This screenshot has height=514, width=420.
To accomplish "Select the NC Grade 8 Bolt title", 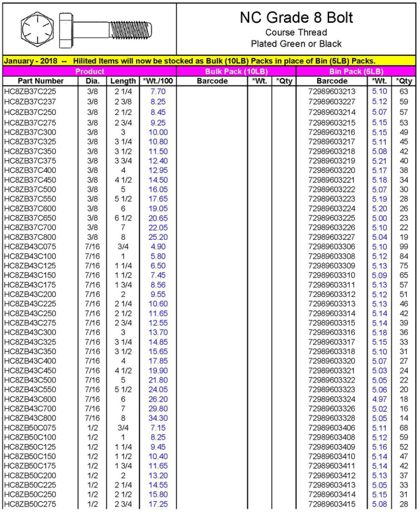I will tap(296, 18).
